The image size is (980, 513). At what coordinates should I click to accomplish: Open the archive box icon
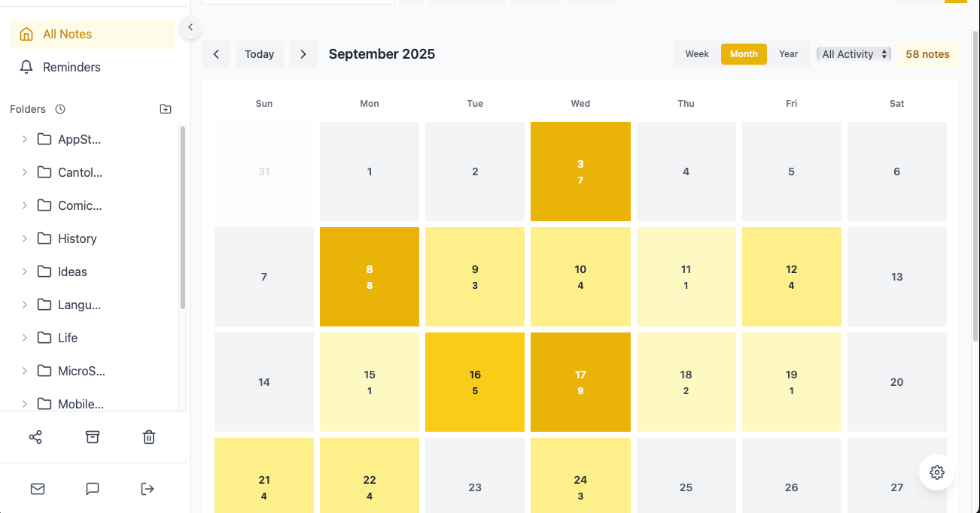pos(93,437)
